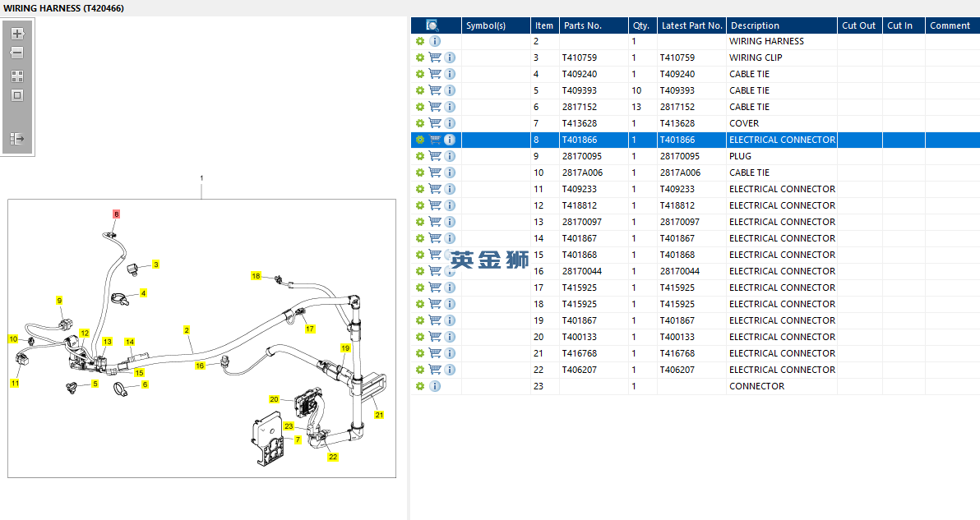Select row for part T400133
The image size is (980, 520).
pyautogui.click(x=695, y=337)
